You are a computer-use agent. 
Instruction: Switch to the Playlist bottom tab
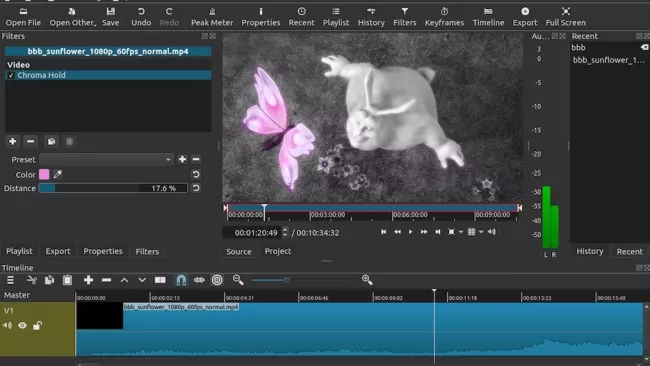[x=19, y=251]
